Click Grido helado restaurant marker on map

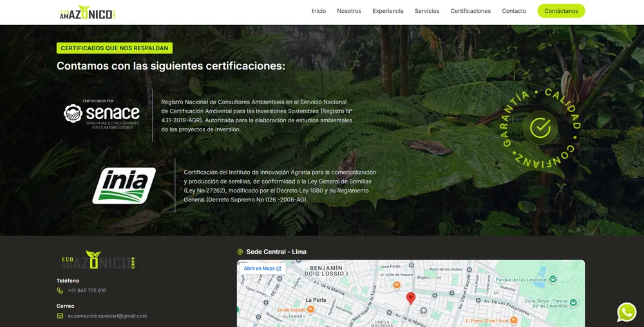click(x=311, y=310)
